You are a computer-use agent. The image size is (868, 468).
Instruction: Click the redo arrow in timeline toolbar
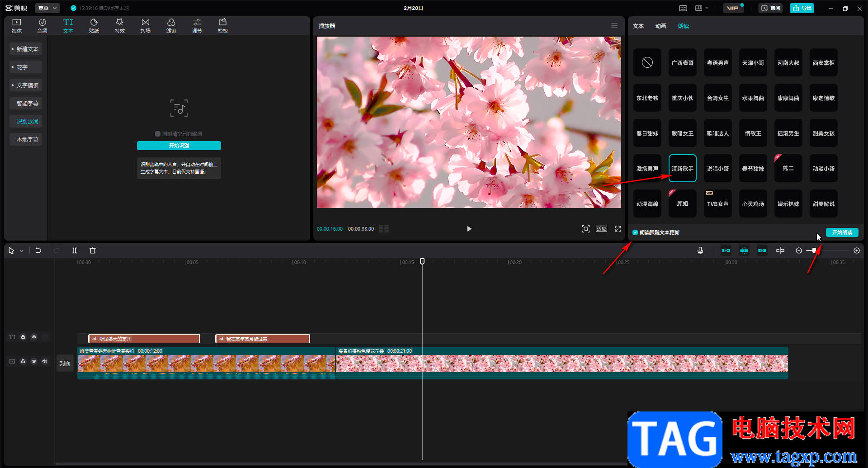coord(57,251)
